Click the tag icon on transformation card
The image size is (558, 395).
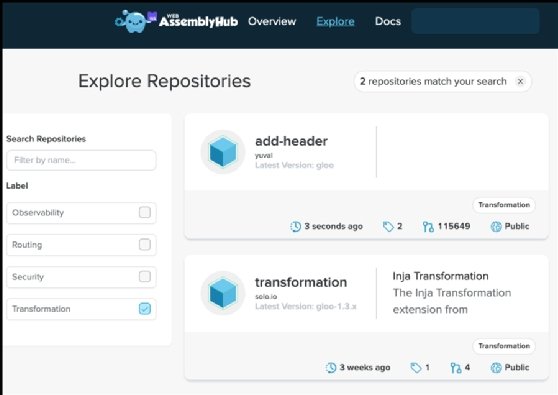[416, 368]
